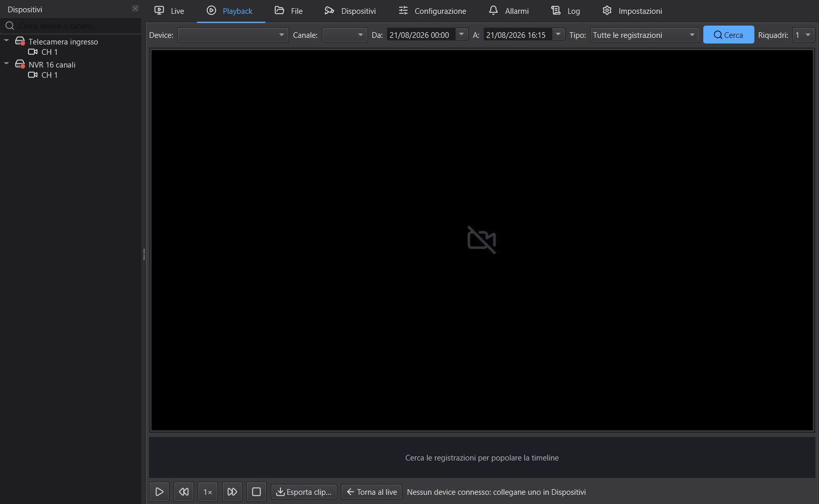Click the rewind button
819x504 pixels.
[184, 492]
